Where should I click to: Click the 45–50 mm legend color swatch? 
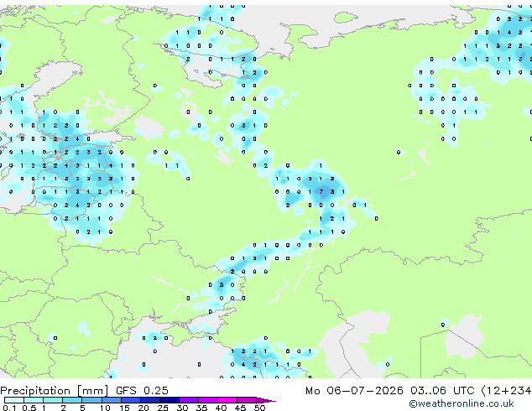coord(247,400)
